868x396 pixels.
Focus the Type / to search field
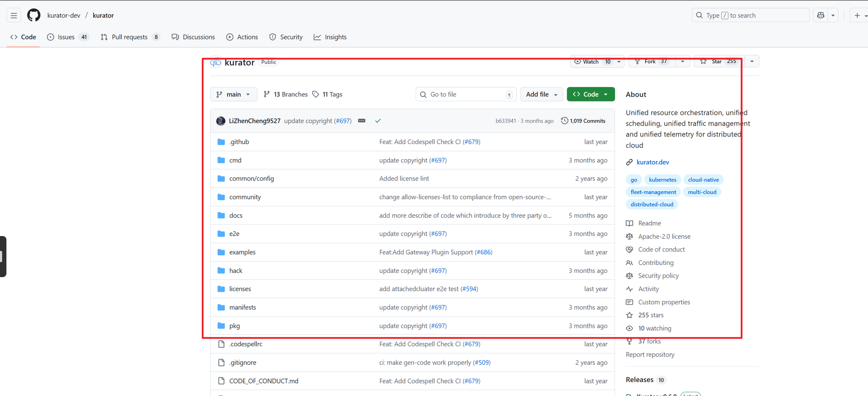(750, 15)
